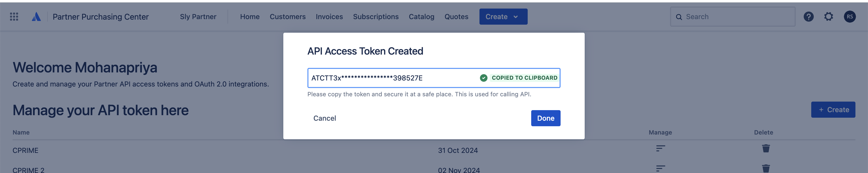Open the app switcher grid icon
This screenshot has width=868, height=173.
point(14,16)
